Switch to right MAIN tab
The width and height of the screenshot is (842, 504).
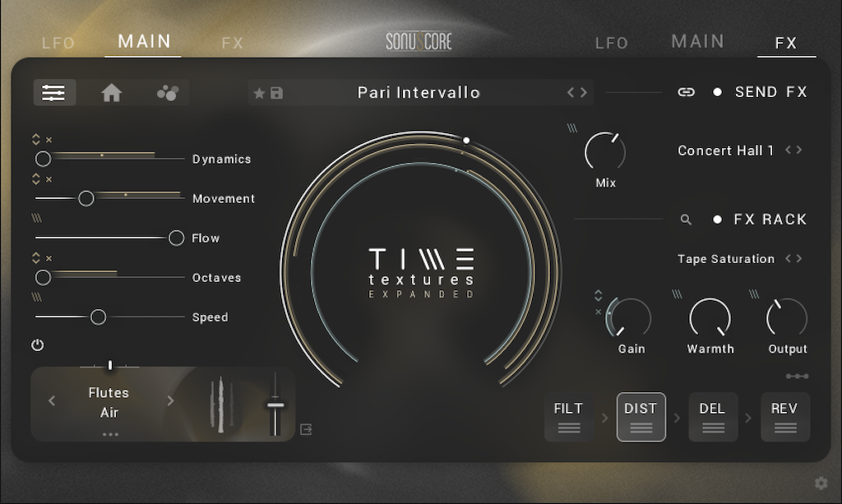click(698, 41)
